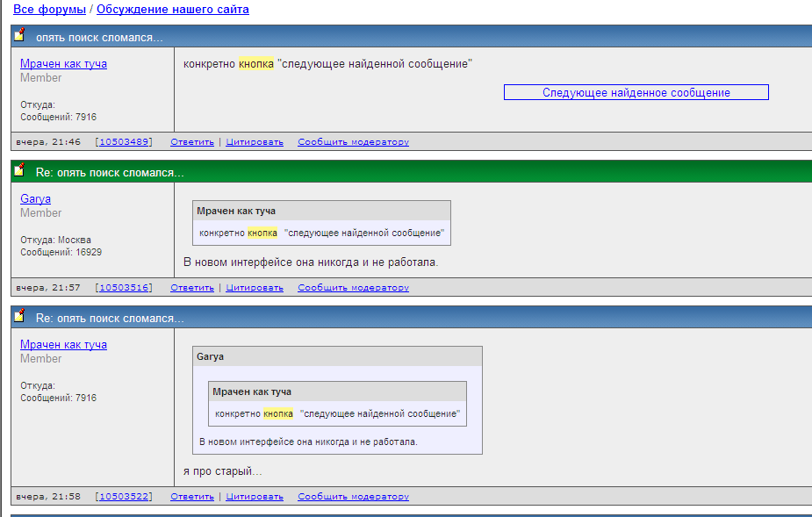Open message ID 10503516 link
This screenshot has width=812, height=517.
pos(123,288)
